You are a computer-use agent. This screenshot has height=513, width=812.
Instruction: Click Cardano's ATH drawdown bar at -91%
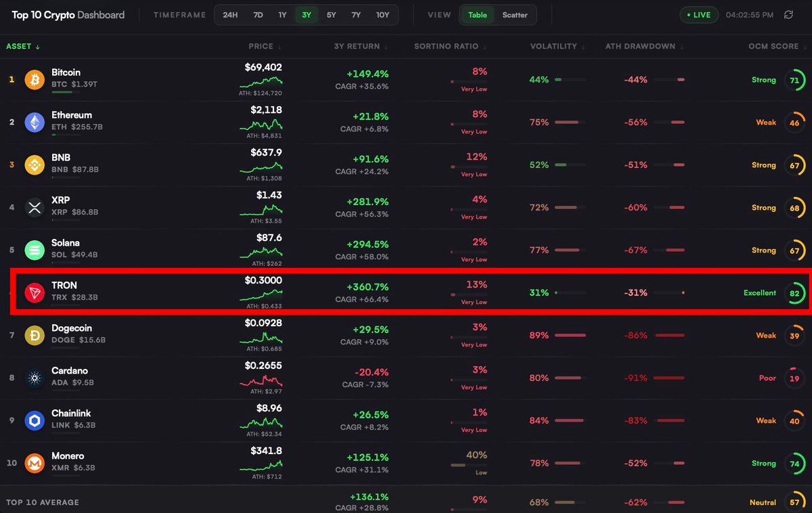coord(670,378)
